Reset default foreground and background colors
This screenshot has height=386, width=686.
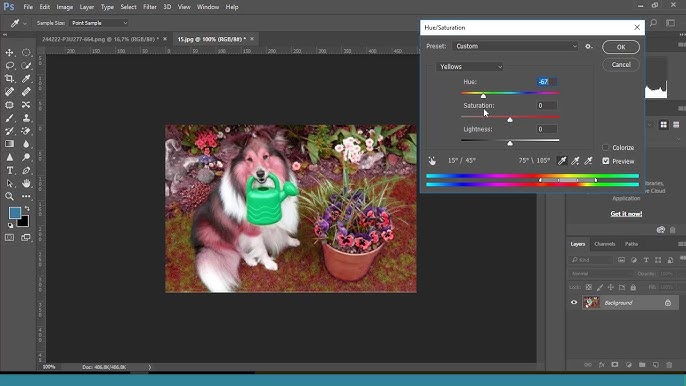coord(10,225)
